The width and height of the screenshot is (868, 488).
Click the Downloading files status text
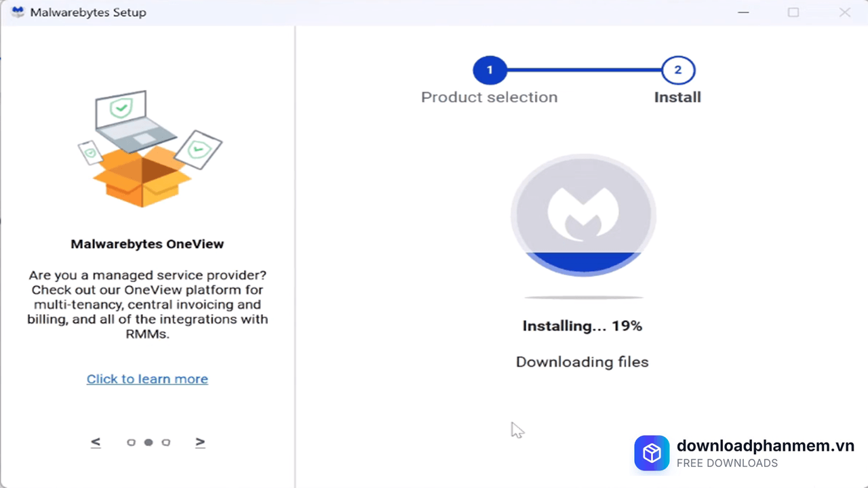[582, 361]
